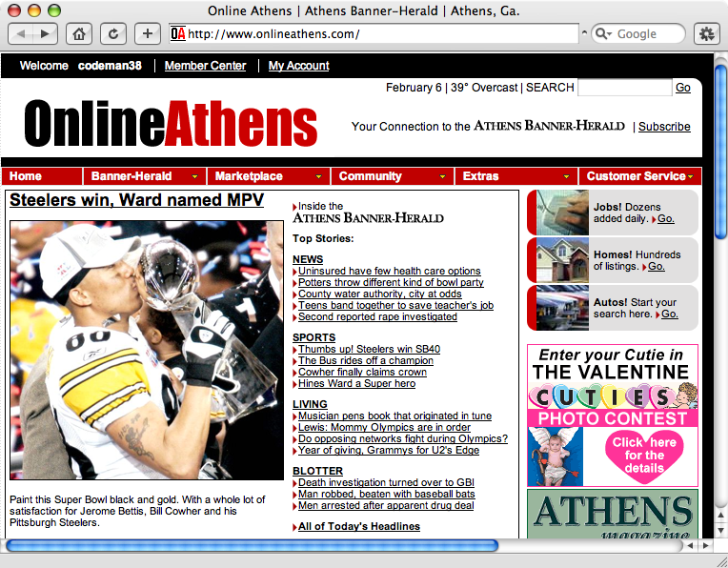The width and height of the screenshot is (728, 568).
Task: Open Lewis: Mommy Olympics are in order
Action: [x=384, y=427]
